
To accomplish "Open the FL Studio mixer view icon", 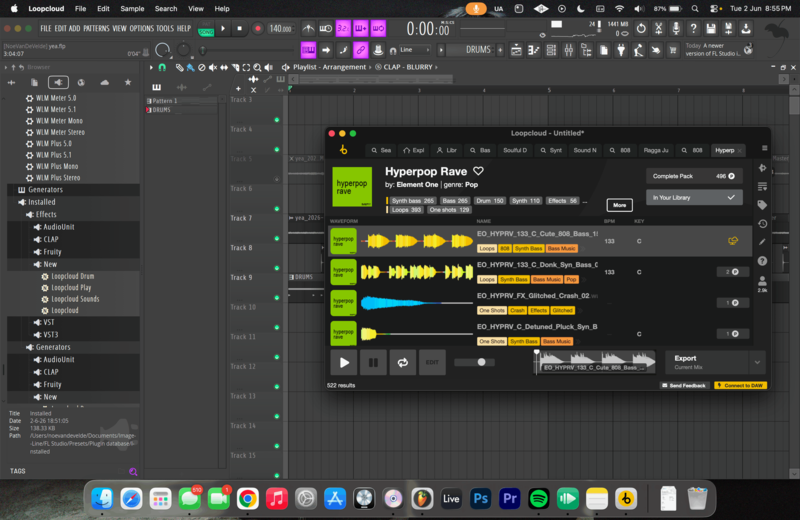I will (568, 50).
